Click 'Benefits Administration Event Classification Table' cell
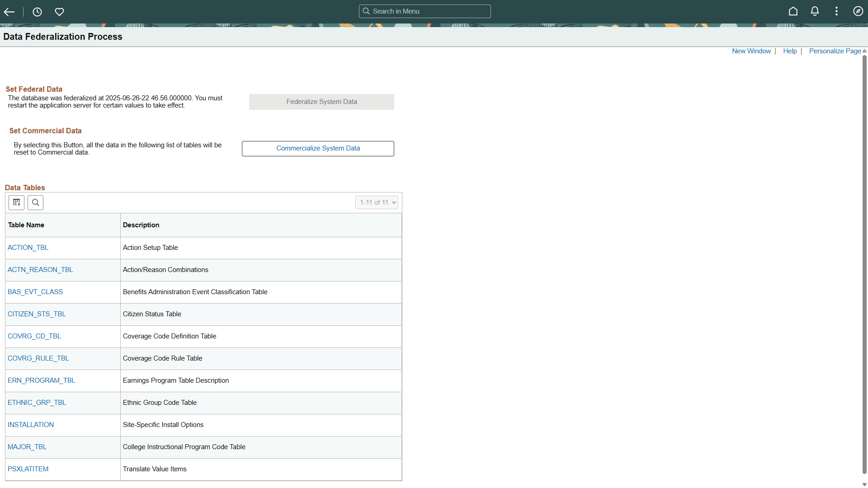This screenshot has height=488, width=868. coord(261,292)
